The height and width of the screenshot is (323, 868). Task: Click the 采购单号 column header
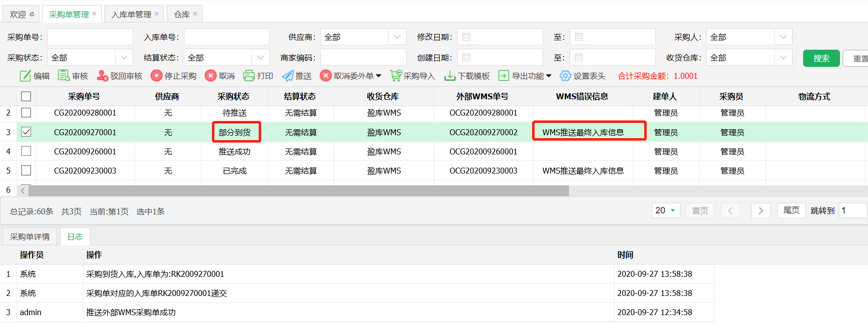pos(84,96)
